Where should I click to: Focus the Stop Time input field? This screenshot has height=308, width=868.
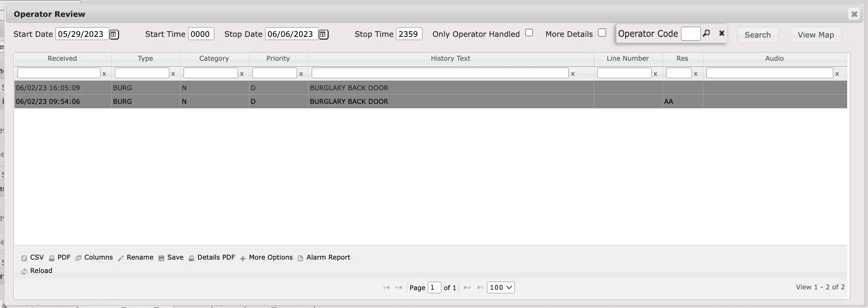click(x=409, y=34)
